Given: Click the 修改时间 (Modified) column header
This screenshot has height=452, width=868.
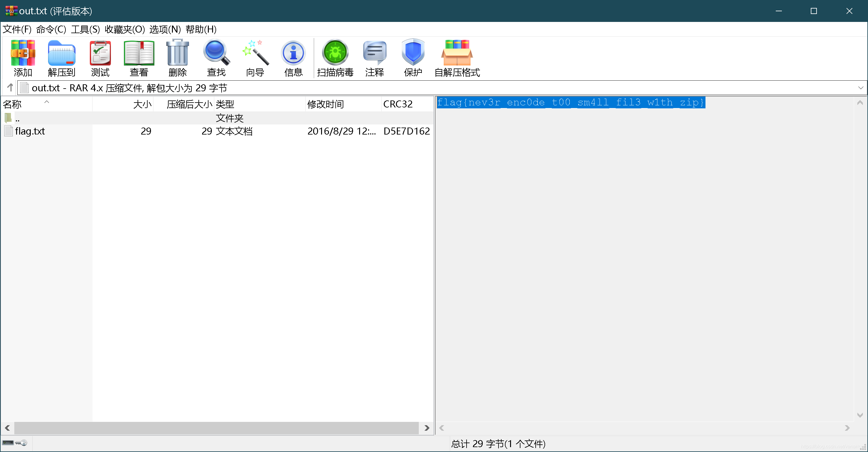Looking at the screenshot, I should 326,104.
